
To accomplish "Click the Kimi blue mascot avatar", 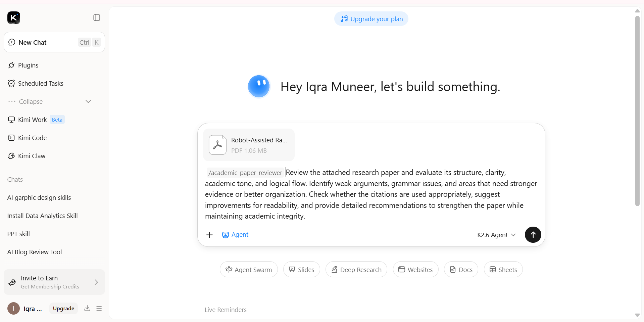I will 259,86.
